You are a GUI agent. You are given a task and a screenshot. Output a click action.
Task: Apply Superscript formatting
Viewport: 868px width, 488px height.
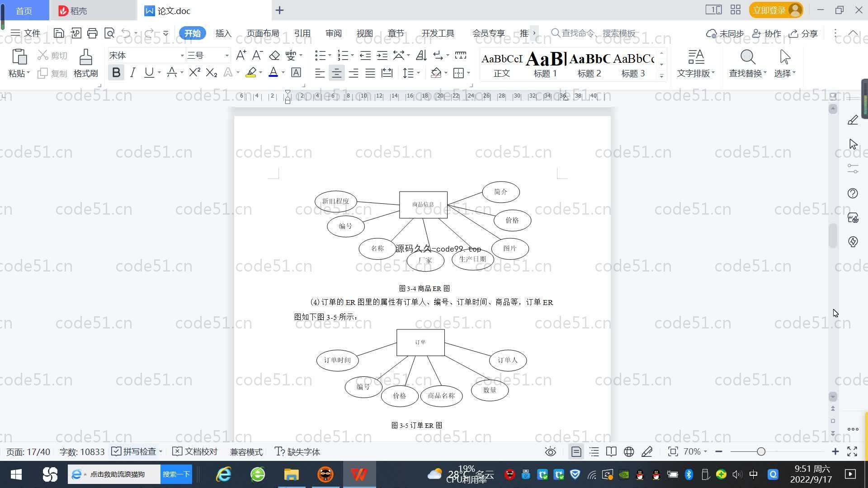click(x=194, y=72)
